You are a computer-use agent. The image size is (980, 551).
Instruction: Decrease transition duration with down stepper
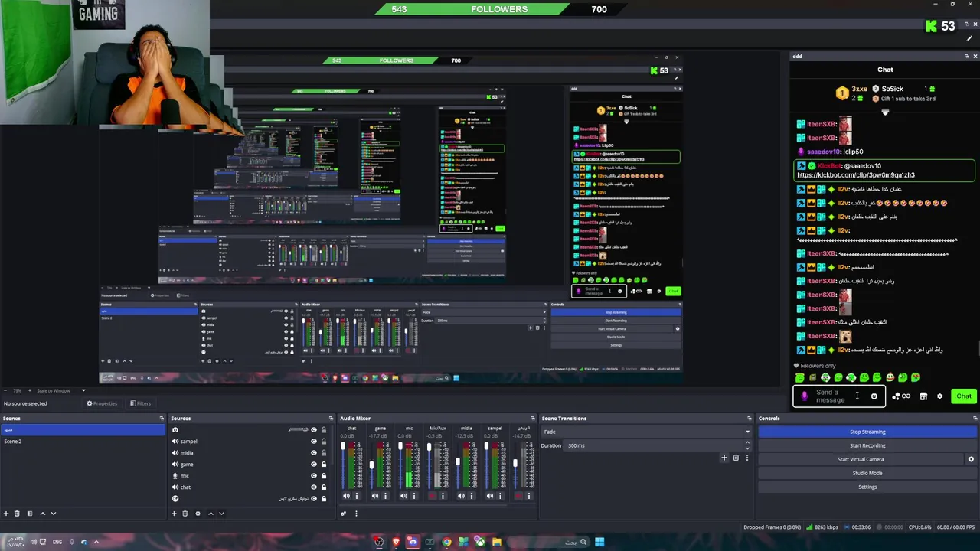point(748,448)
